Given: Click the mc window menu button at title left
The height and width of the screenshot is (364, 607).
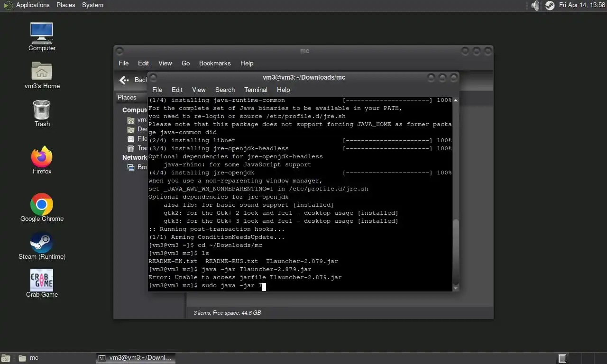Looking at the screenshot, I should pyautogui.click(x=120, y=51).
